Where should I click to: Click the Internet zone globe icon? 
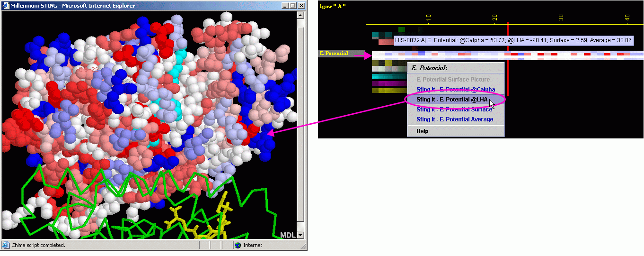tap(238, 245)
